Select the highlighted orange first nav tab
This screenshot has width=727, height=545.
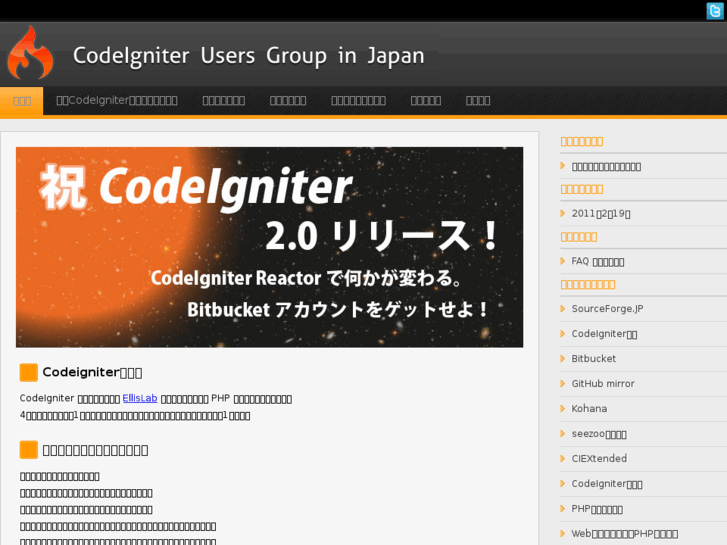pos(22,101)
